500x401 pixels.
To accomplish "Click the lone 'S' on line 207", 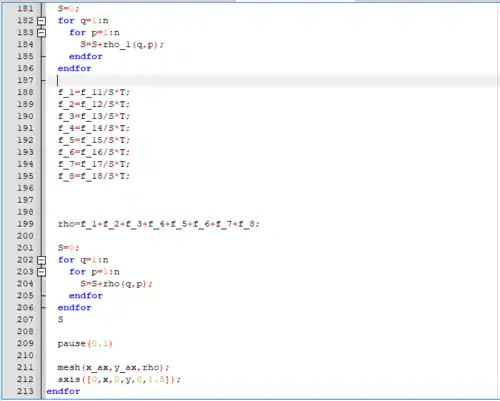I will 60,320.
